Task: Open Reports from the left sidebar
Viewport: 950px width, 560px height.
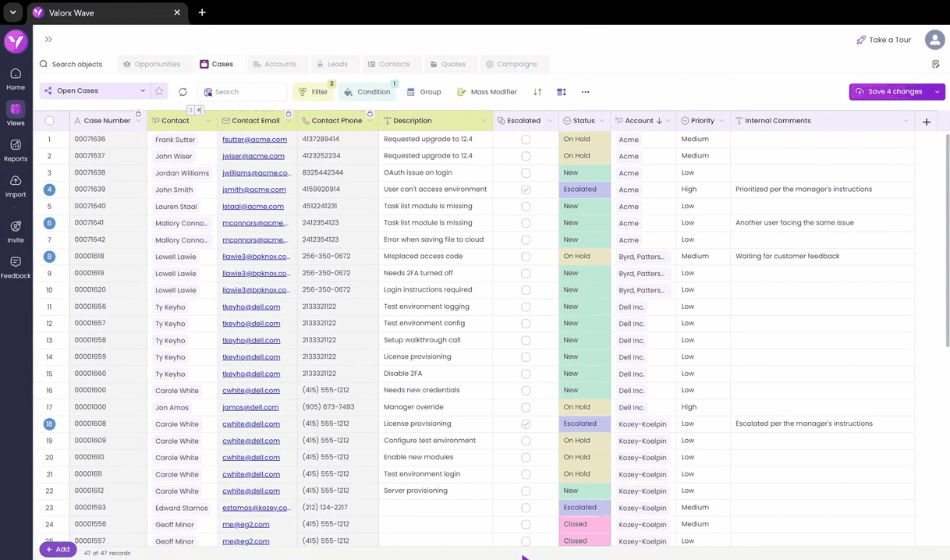Action: tap(16, 150)
